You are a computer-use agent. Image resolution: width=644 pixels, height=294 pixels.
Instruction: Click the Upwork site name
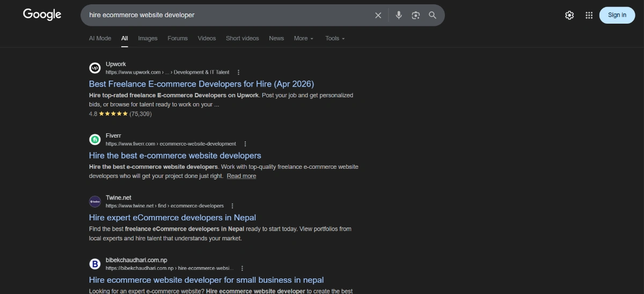pyautogui.click(x=116, y=64)
